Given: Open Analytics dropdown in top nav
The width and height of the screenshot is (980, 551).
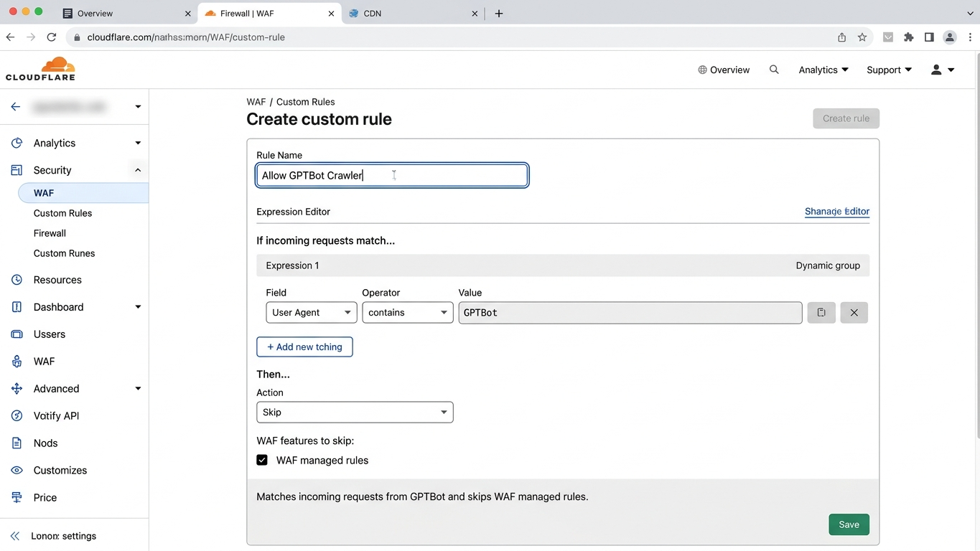Looking at the screenshot, I should (823, 70).
